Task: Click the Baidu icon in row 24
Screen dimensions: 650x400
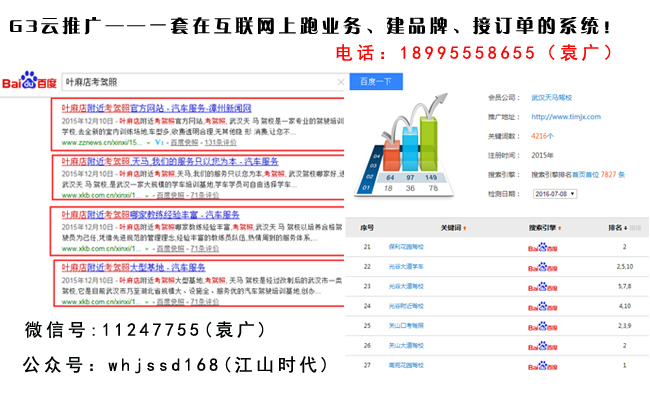Action: click(x=543, y=307)
